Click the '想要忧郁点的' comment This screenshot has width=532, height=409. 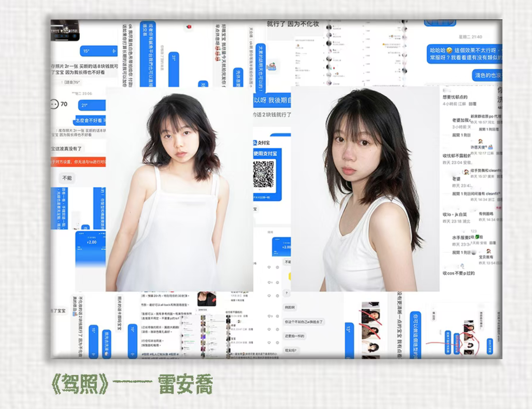(x=455, y=97)
